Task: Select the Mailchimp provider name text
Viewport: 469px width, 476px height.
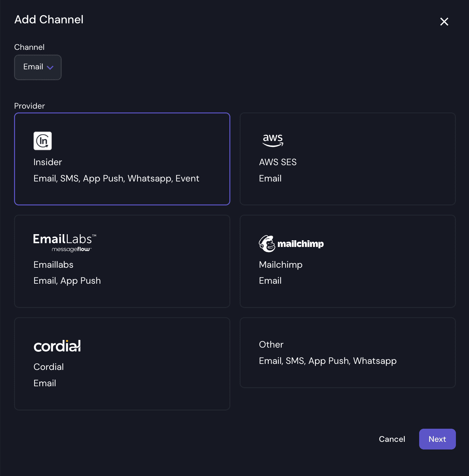Action: pos(281,265)
